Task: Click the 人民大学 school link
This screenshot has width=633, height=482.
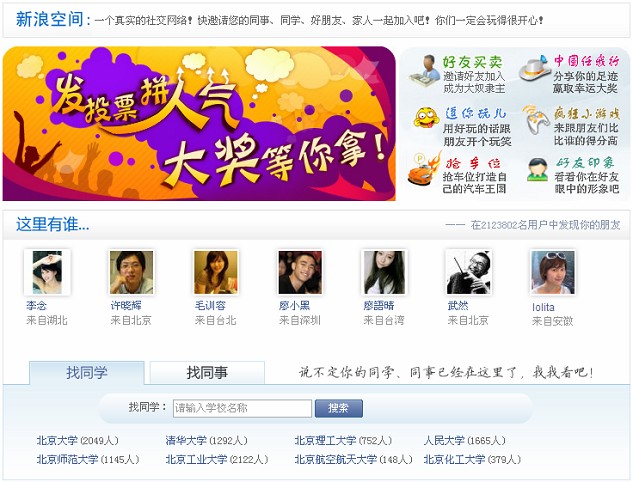Action: point(444,440)
